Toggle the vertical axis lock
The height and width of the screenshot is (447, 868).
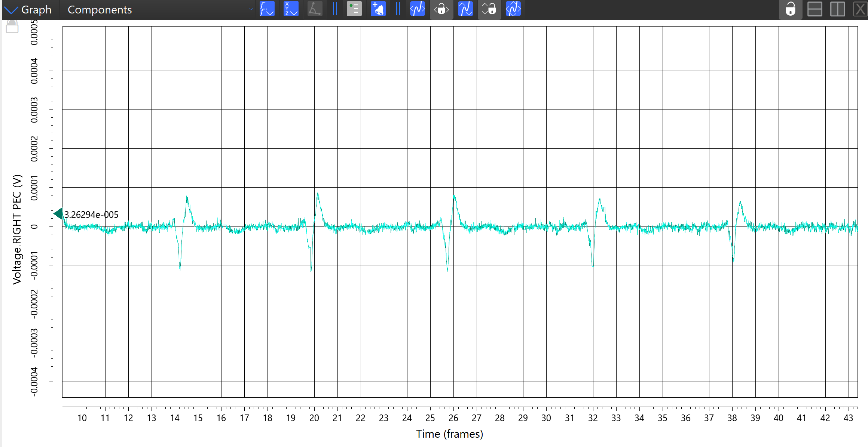click(x=489, y=9)
